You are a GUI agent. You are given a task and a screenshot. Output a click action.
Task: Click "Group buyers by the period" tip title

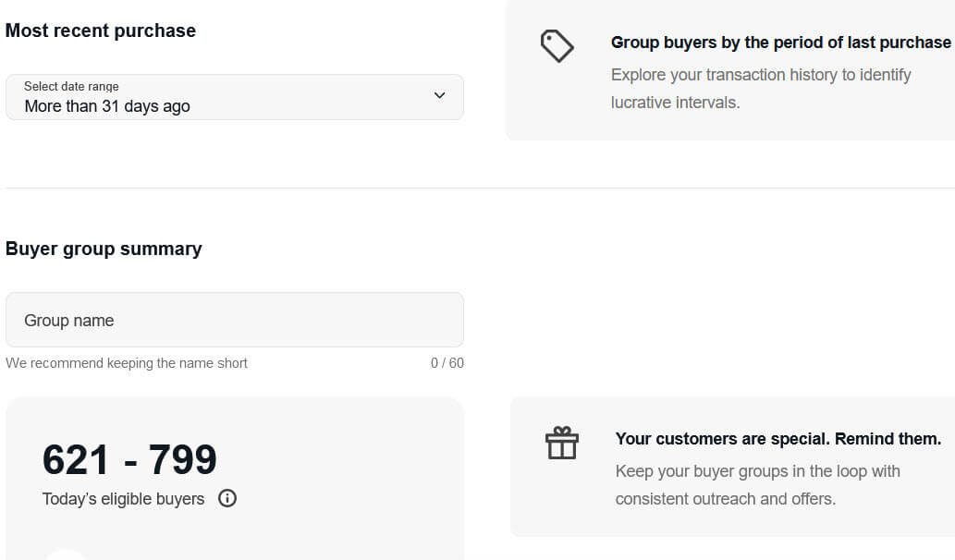(780, 43)
